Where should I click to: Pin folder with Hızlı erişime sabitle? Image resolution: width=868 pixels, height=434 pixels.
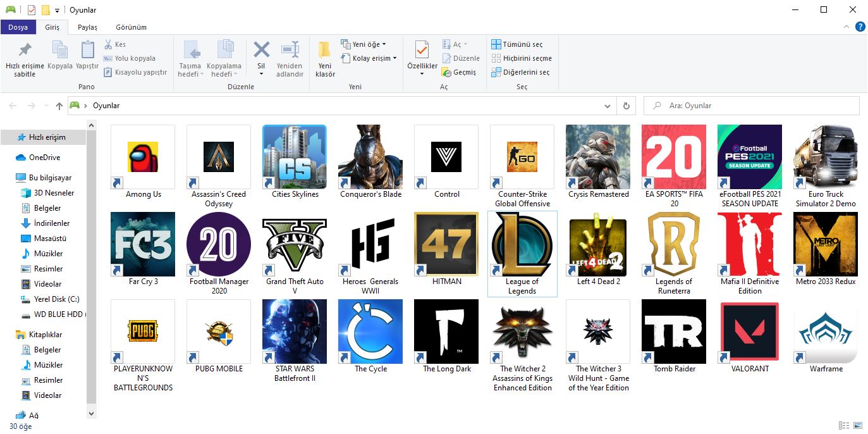[25, 59]
